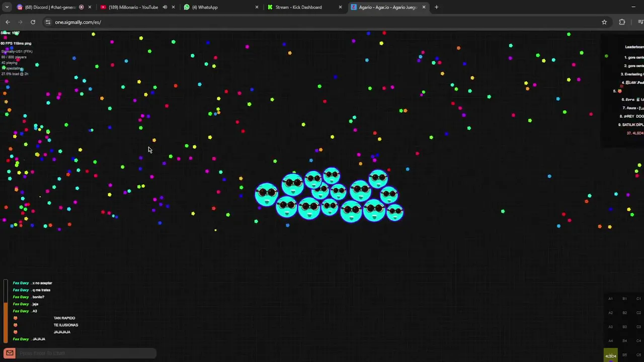Click Fox Davy's name beside the A3 message
The image size is (644, 362).
21,311
